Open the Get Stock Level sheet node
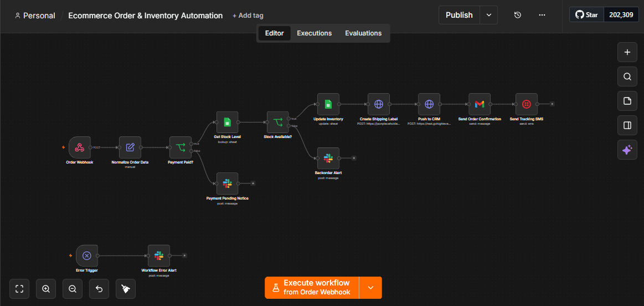 [x=227, y=122]
